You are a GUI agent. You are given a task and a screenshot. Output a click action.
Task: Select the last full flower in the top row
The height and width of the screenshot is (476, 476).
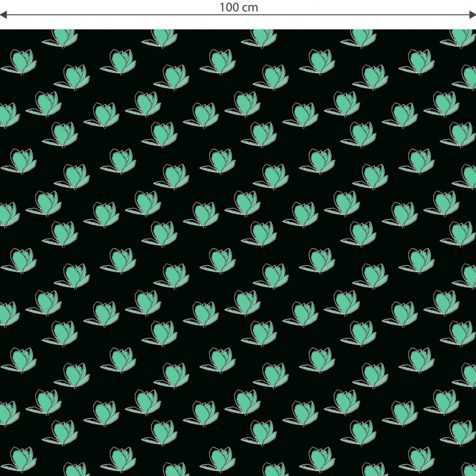click(x=358, y=37)
